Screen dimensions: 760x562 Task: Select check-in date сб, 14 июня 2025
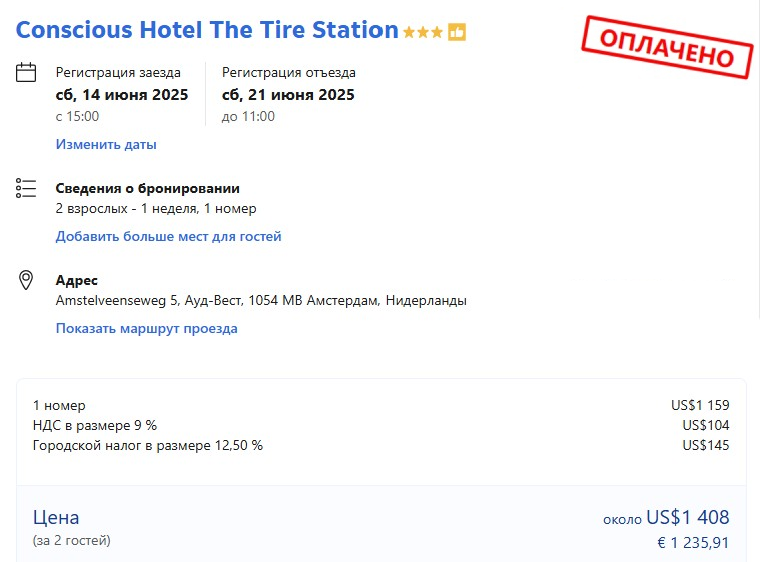click(x=122, y=95)
